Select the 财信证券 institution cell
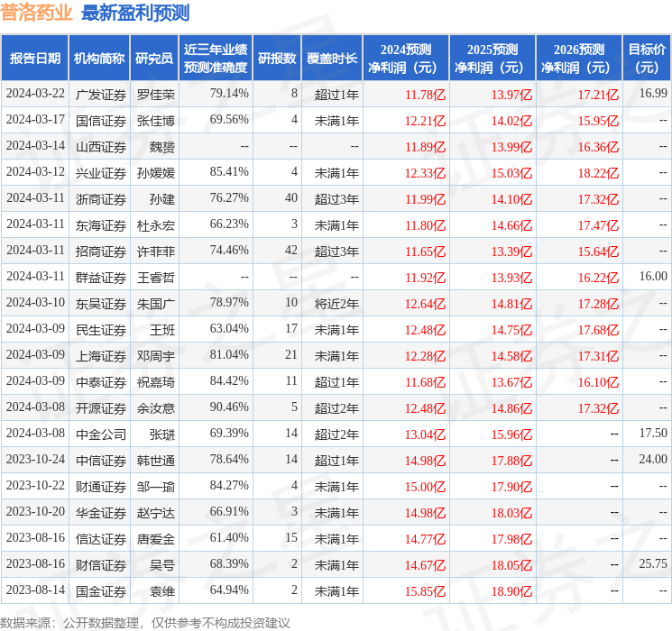This screenshot has width=672, height=631. pyautogui.click(x=101, y=565)
